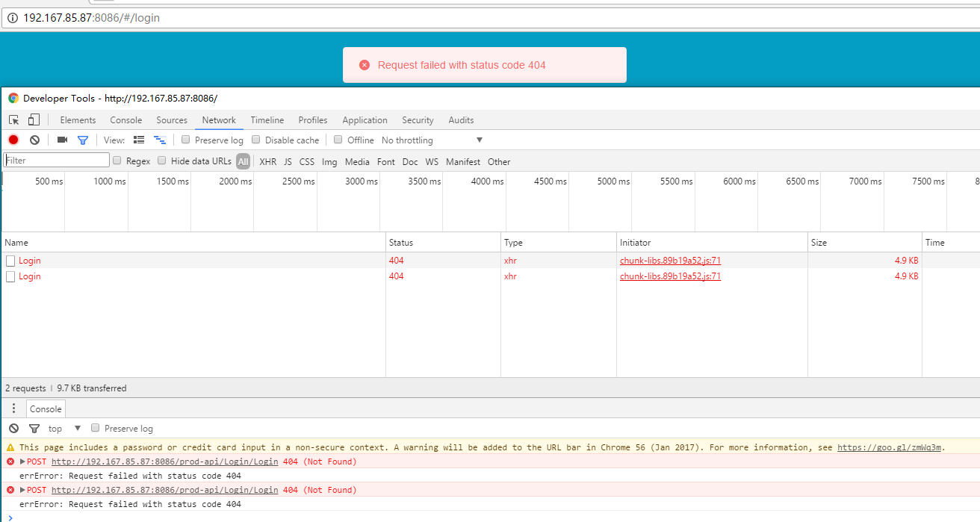Click the site information icon in address bar
This screenshot has height=522, width=980.
click(x=13, y=18)
